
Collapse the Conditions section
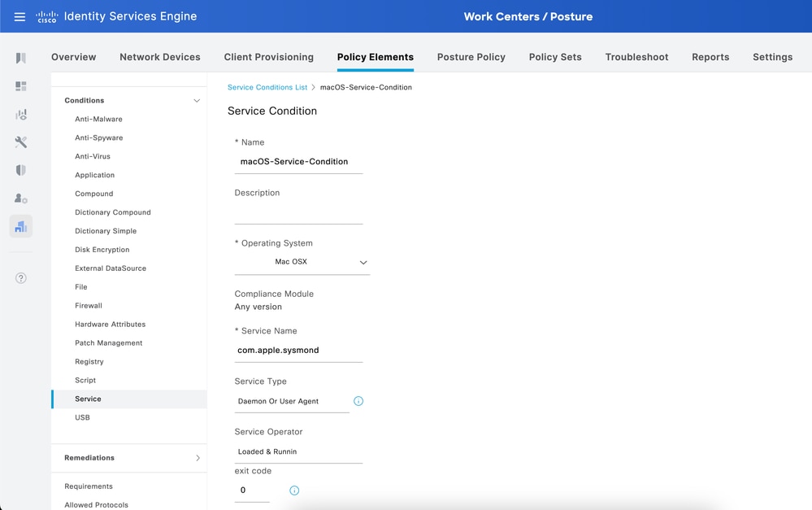pos(197,101)
